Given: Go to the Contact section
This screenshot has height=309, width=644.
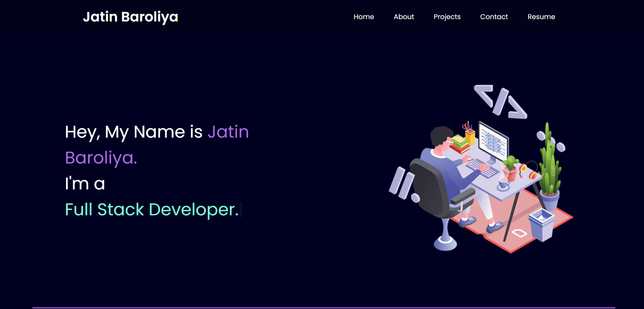Looking at the screenshot, I should tap(494, 17).
